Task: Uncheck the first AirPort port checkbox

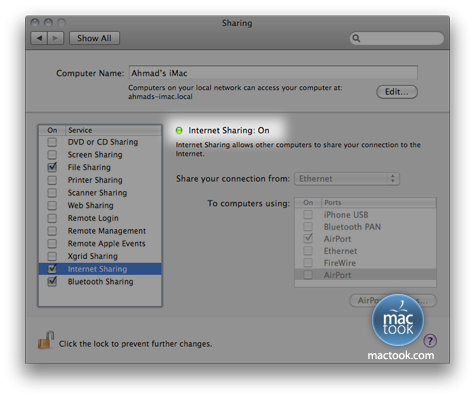Action: [x=308, y=238]
